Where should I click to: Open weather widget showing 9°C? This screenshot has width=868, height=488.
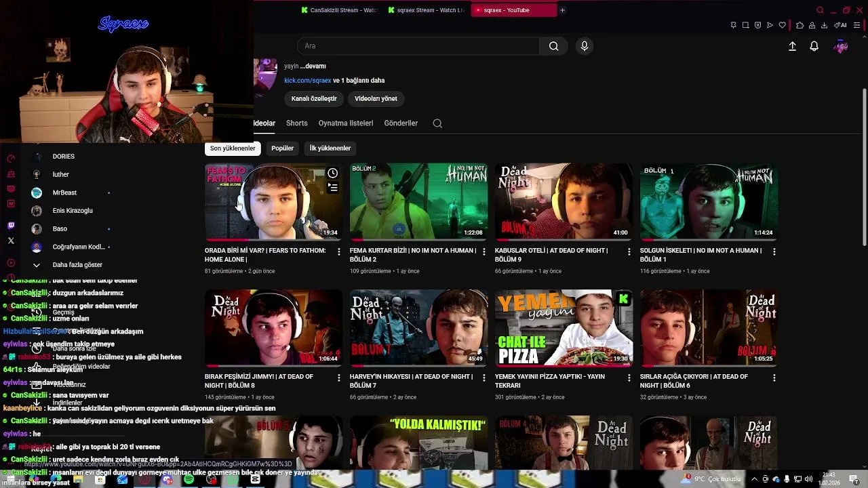click(x=712, y=479)
